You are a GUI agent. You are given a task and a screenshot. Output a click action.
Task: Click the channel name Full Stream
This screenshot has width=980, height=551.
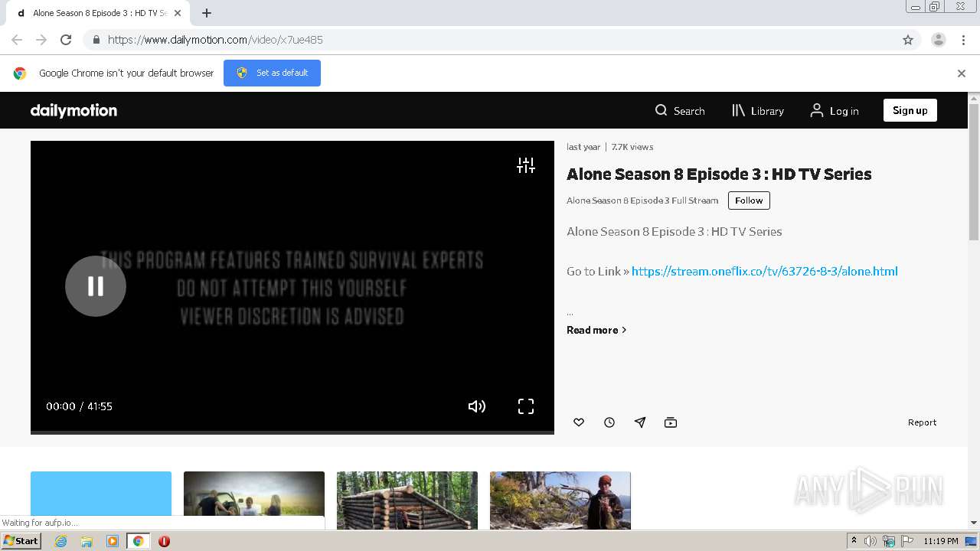coord(642,201)
